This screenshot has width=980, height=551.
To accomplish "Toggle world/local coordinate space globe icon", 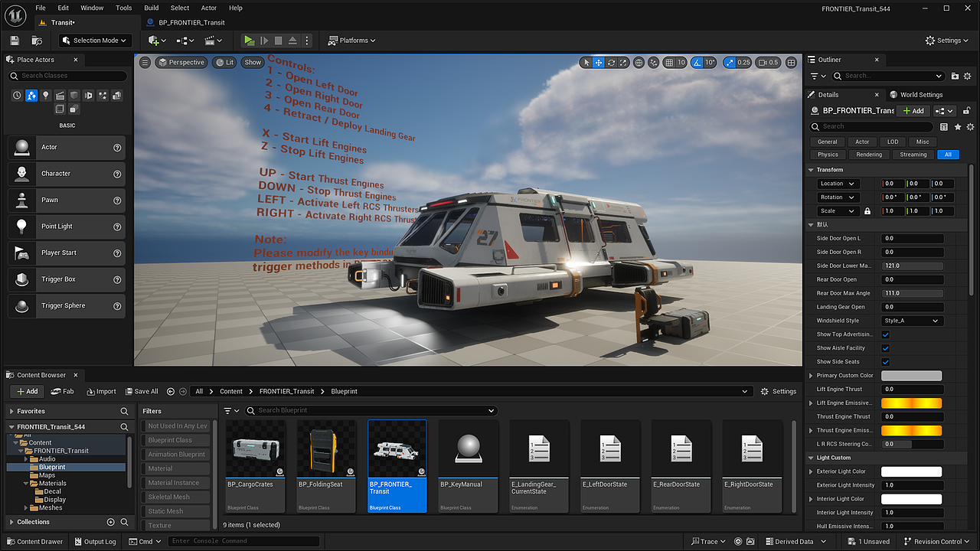I will coord(639,63).
